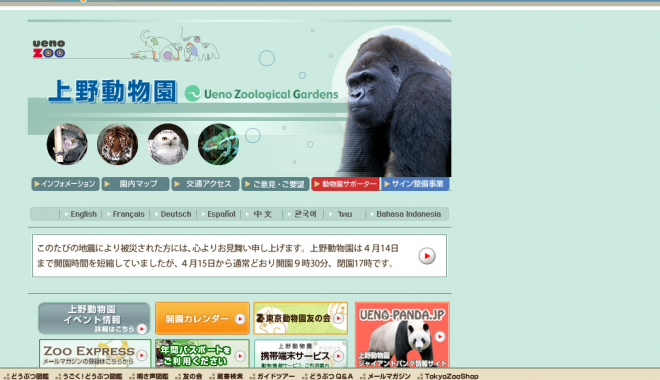Open the 交通アクセス navigation button

(205, 184)
